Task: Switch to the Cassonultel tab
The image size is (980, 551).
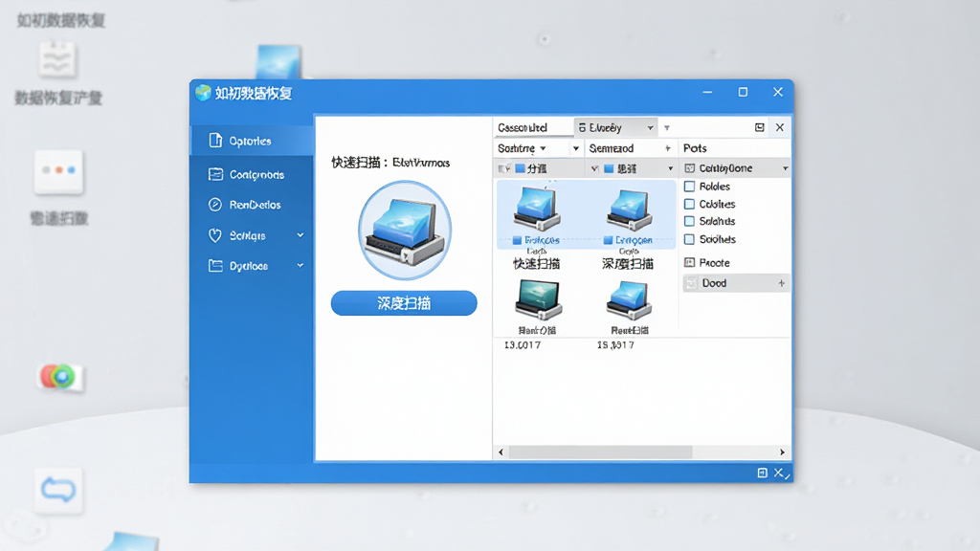Action: pyautogui.click(x=523, y=127)
